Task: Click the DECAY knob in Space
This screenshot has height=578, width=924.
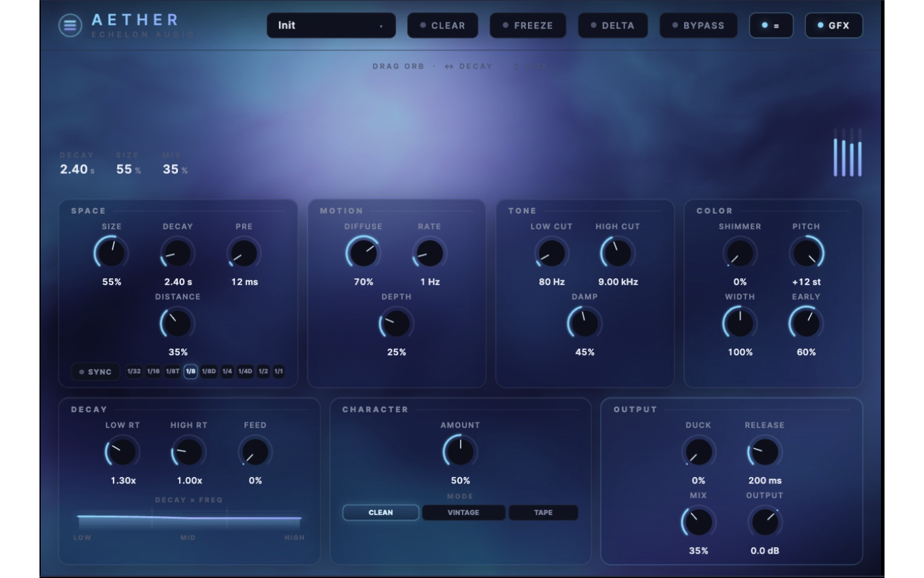Action: click(177, 253)
